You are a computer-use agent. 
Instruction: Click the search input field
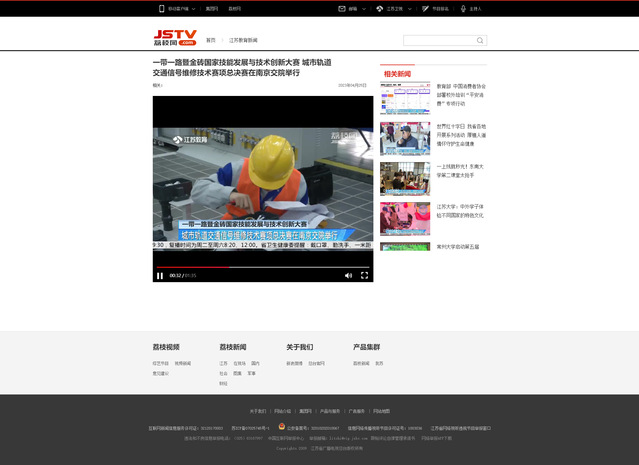click(439, 41)
